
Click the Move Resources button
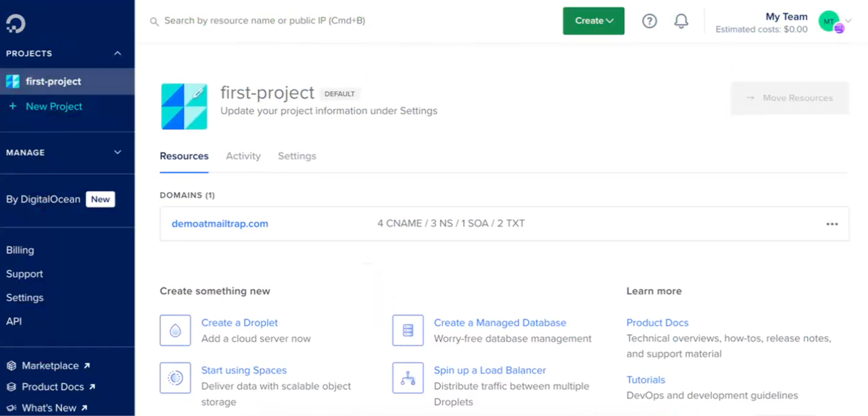coord(789,98)
